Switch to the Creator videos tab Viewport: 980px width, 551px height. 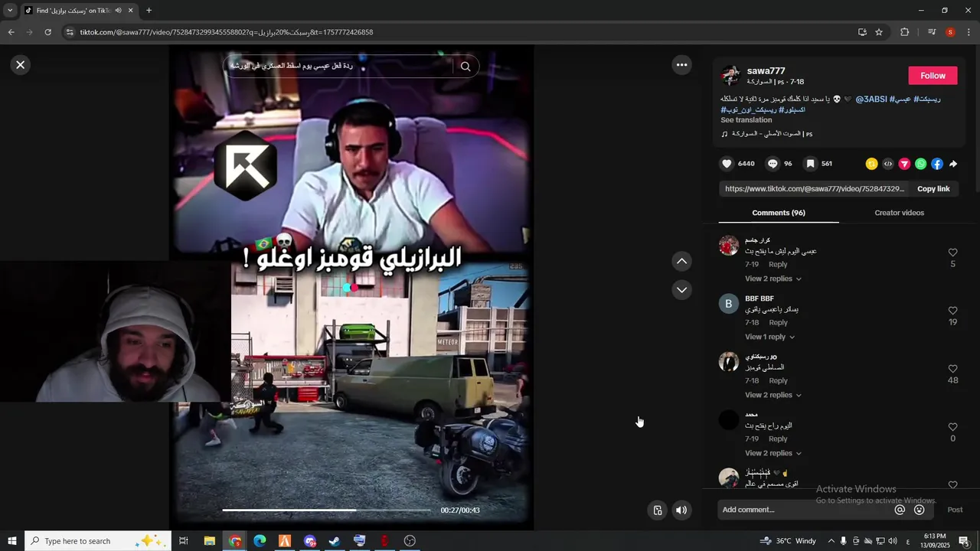pos(899,213)
